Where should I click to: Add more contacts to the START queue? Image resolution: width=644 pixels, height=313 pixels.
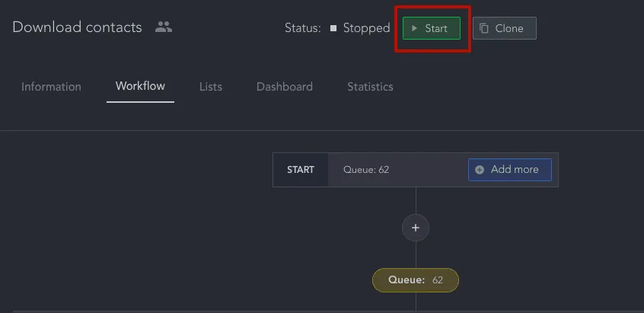point(510,170)
